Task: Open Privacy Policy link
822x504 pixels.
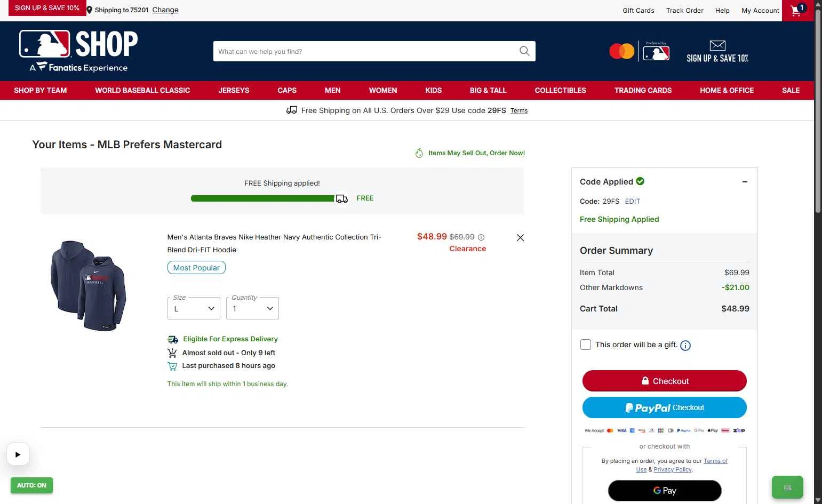Action: [x=673, y=469]
